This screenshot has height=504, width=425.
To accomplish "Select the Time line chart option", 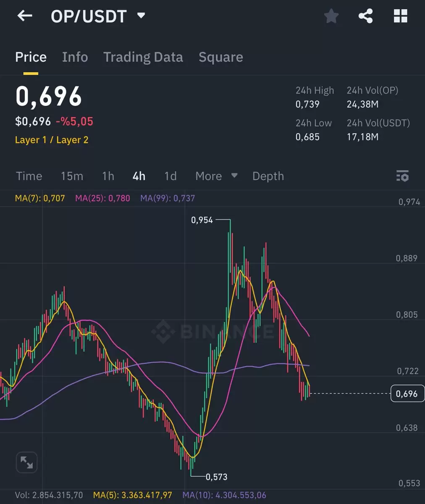I will 29,176.
